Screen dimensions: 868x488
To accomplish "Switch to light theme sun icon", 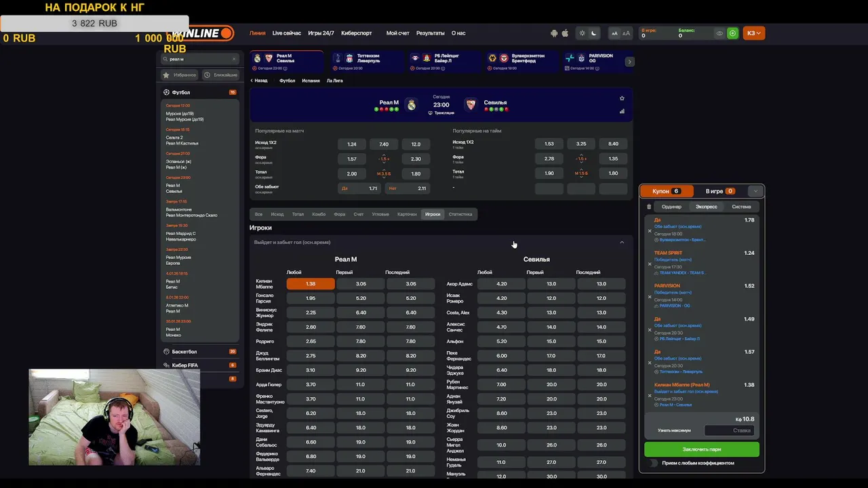I will (x=582, y=33).
